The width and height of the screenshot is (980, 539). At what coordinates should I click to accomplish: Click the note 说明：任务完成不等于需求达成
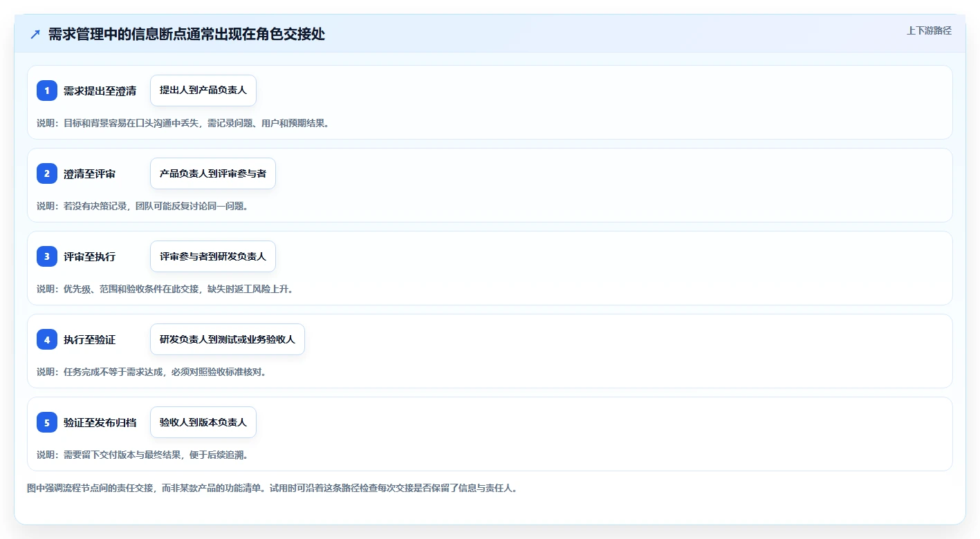point(151,372)
